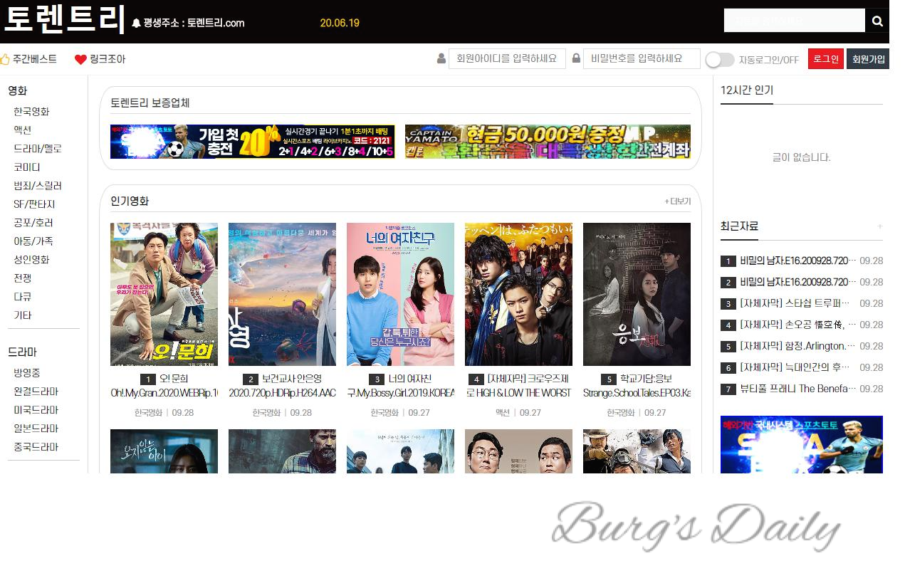Viewport: 905px width, 588px height.
Task: Select 성인영화 category in sidebar
Action: [31, 260]
